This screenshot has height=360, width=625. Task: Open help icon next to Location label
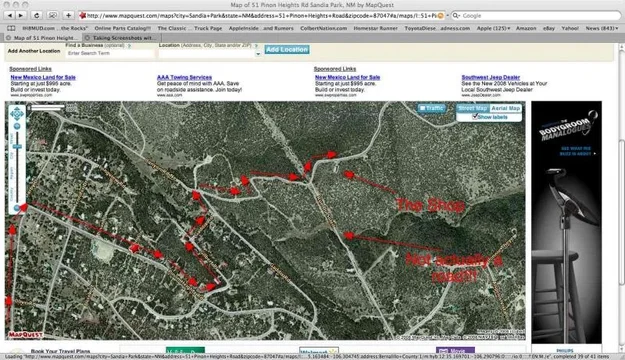click(x=256, y=45)
